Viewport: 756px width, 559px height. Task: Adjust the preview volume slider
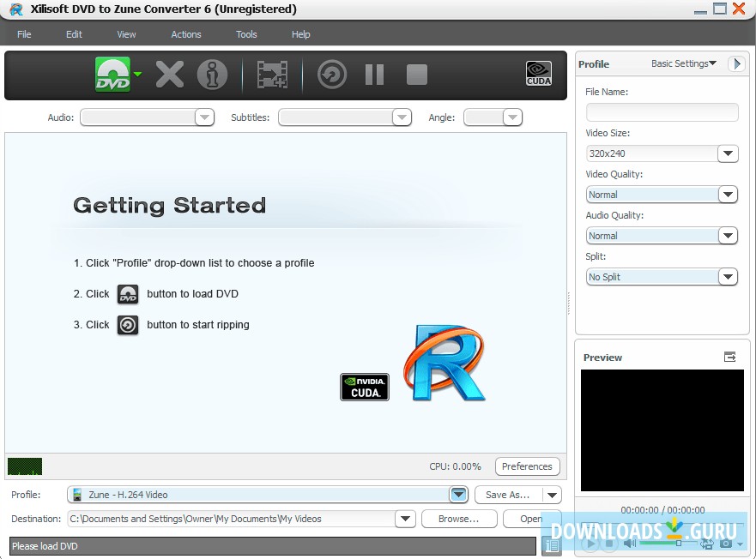tap(669, 544)
